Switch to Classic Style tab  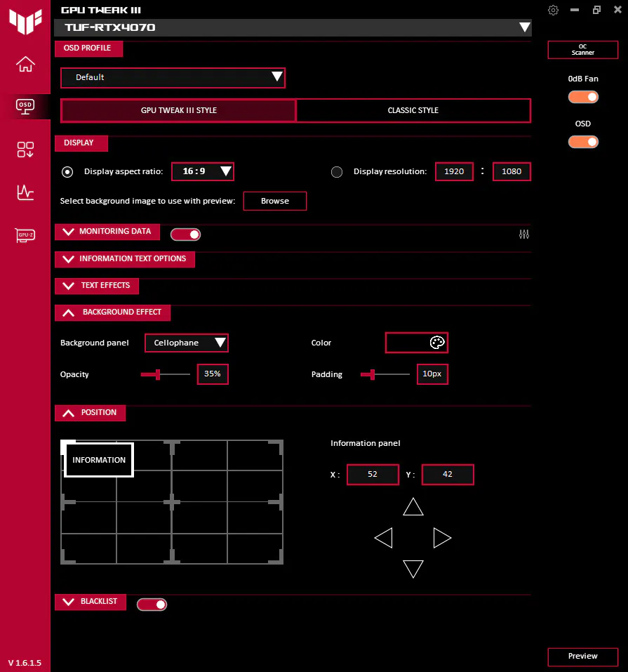click(413, 110)
